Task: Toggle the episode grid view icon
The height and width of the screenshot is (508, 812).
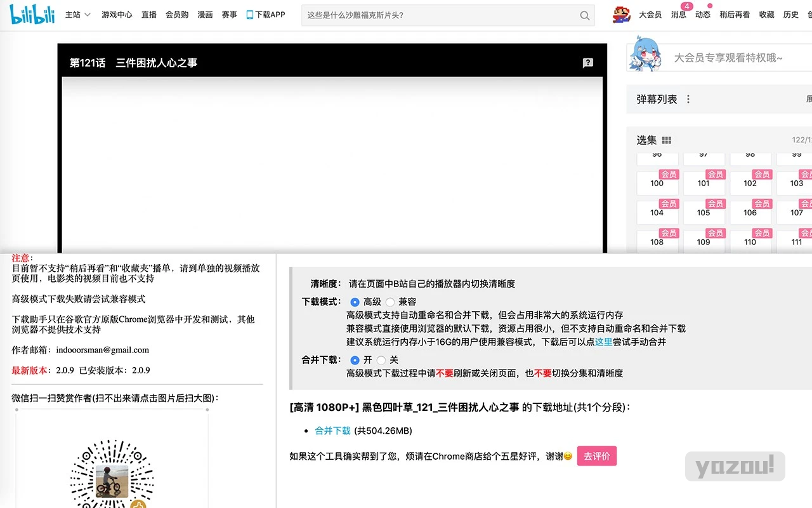Action: tap(667, 140)
